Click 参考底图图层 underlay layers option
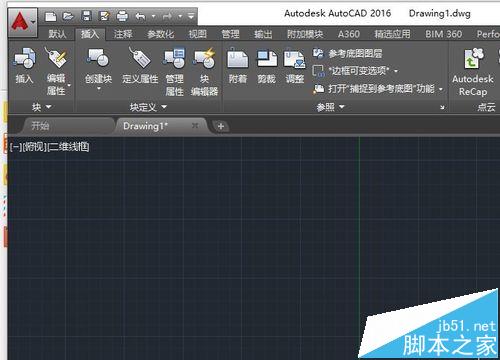This screenshot has width=500, height=360. pyautogui.click(x=347, y=53)
